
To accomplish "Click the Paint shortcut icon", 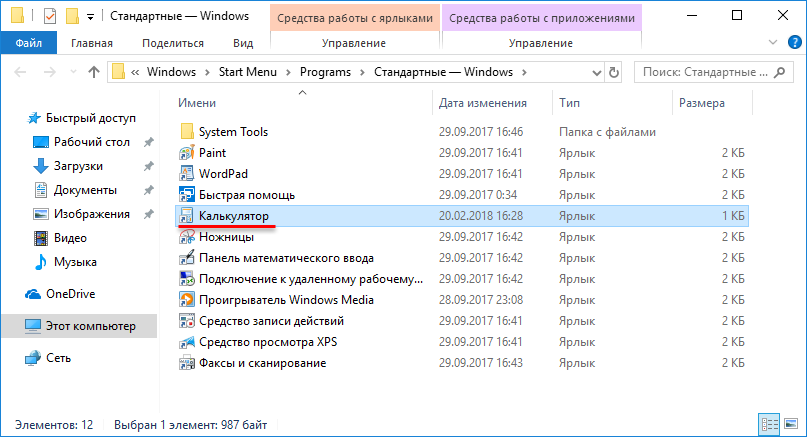I will [x=186, y=153].
